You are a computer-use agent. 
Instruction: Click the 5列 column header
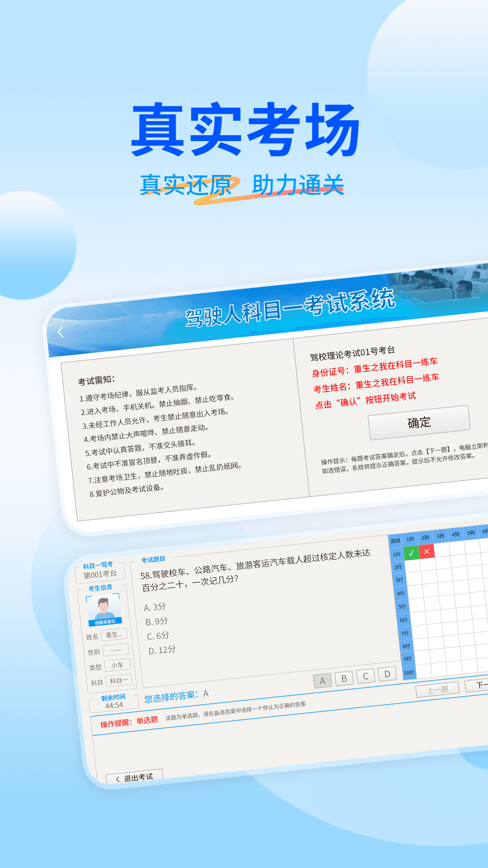point(471,533)
